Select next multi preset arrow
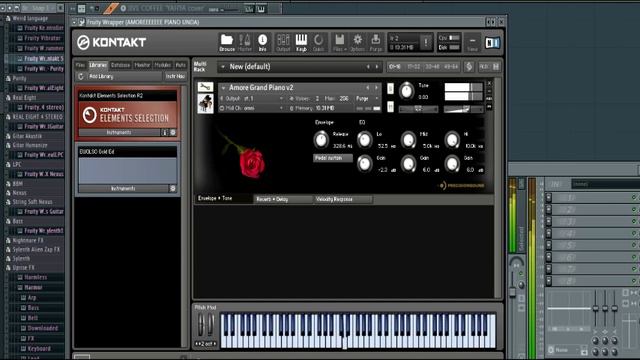 (x=377, y=67)
